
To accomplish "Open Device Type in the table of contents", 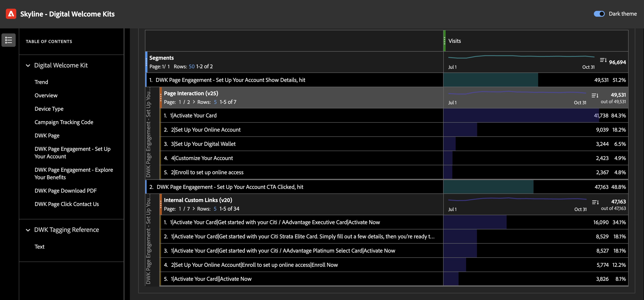I will tap(49, 109).
